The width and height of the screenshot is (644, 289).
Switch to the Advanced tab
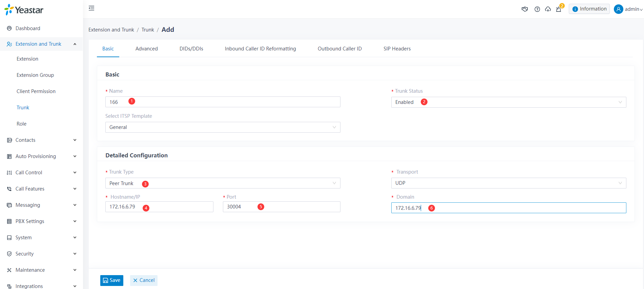point(147,49)
